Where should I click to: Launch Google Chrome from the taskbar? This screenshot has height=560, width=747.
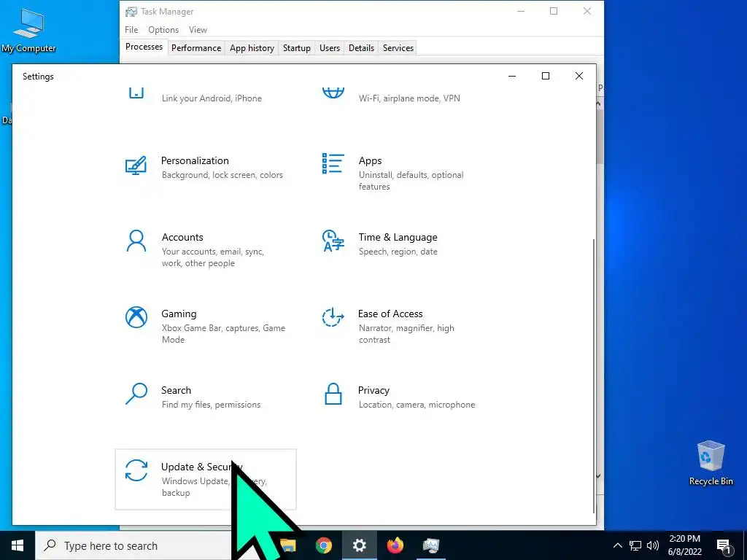[x=323, y=545]
